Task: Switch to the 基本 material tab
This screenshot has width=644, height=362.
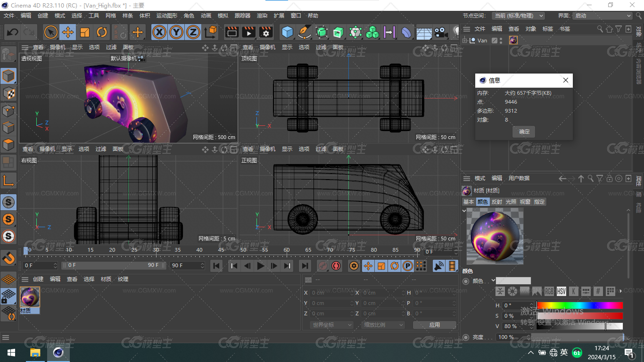Action: click(x=469, y=202)
